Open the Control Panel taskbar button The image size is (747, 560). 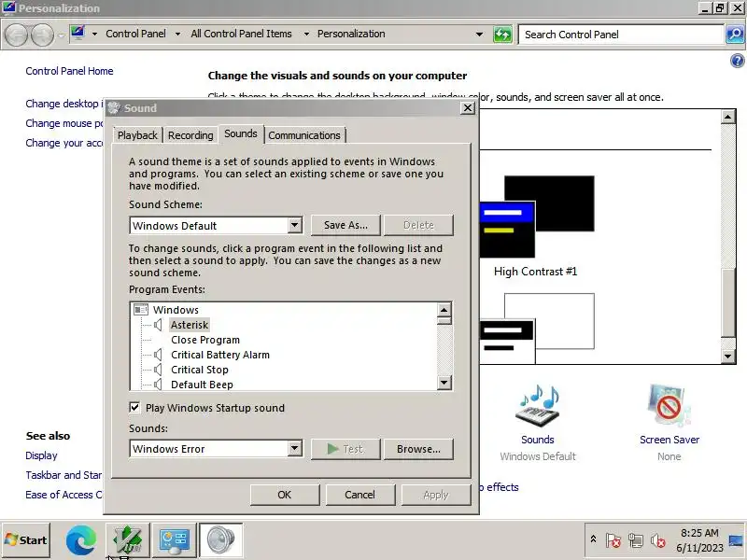pos(175,540)
